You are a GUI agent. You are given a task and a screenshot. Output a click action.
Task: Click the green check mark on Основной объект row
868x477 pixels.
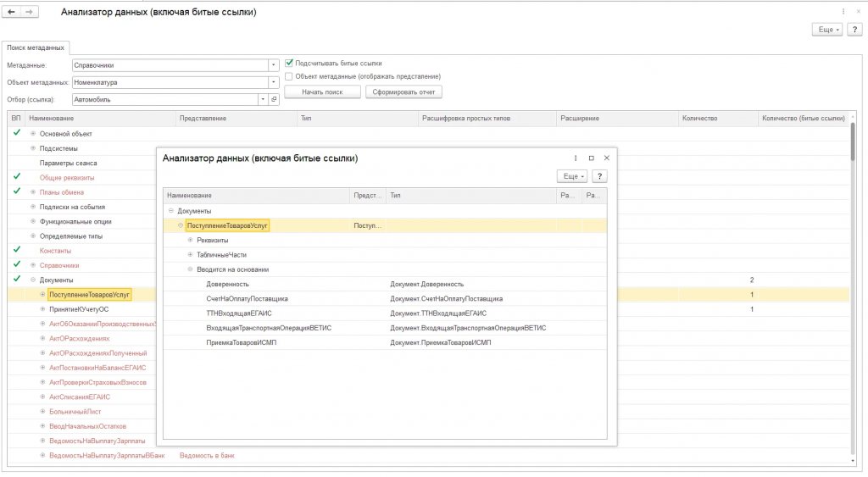click(17, 133)
